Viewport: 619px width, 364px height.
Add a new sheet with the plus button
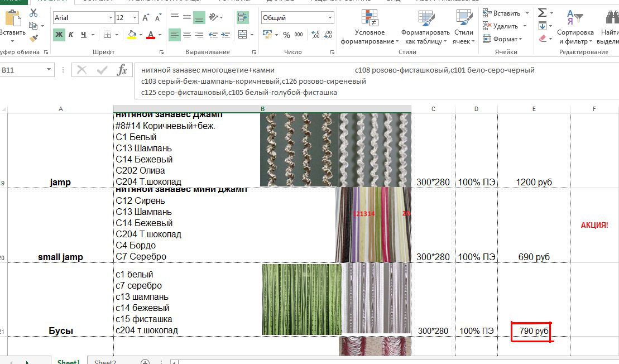[x=145, y=362]
